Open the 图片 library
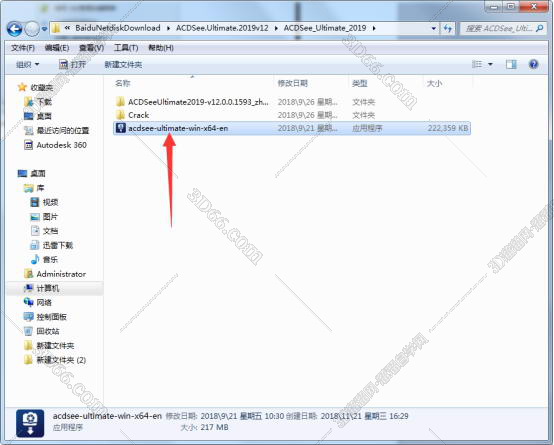The width and height of the screenshot is (554, 445). click(x=50, y=217)
